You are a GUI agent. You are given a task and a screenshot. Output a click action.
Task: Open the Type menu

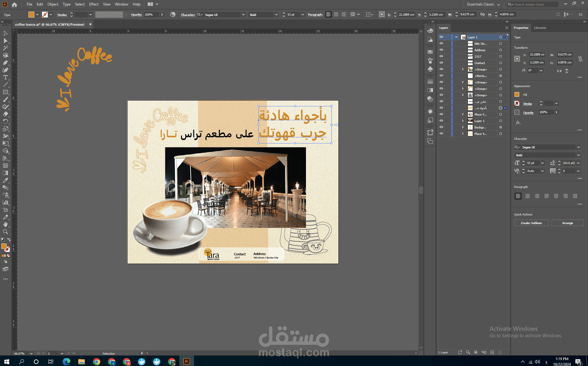[67, 4]
